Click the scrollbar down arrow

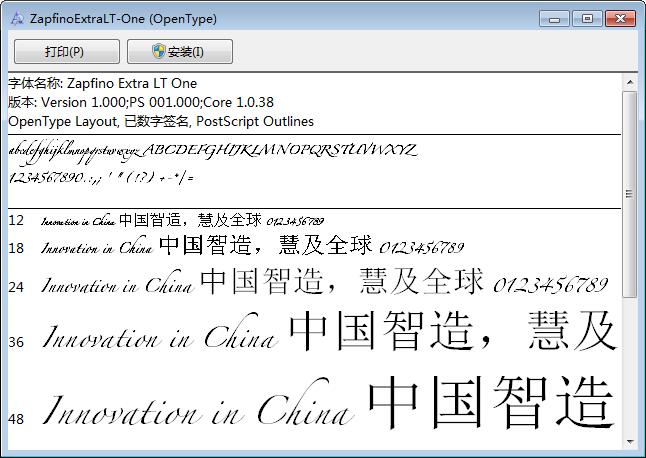click(x=630, y=442)
